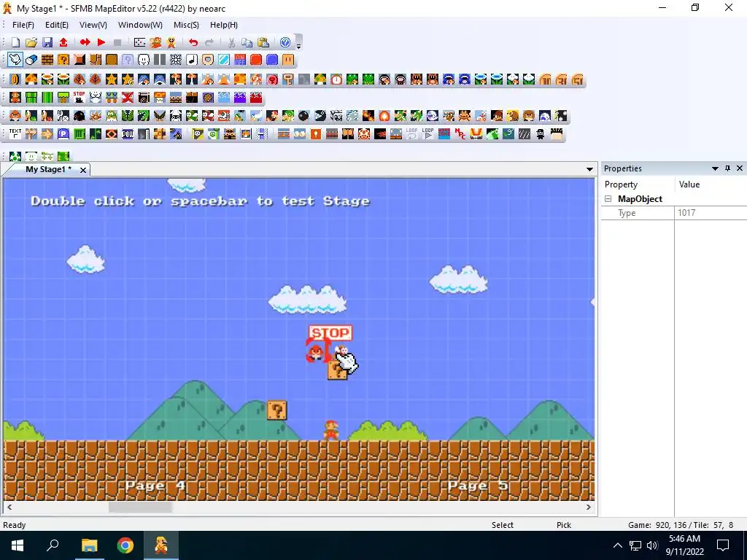Select the TEXT object tool
The width and height of the screenshot is (747, 560).
click(x=15, y=134)
